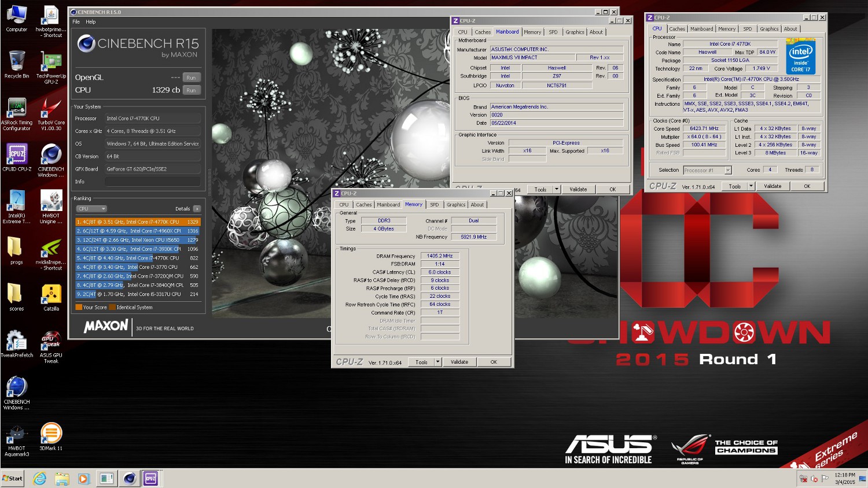Launch HWBOT Unigine desktop icon
868x488 pixels.
pos(51,207)
